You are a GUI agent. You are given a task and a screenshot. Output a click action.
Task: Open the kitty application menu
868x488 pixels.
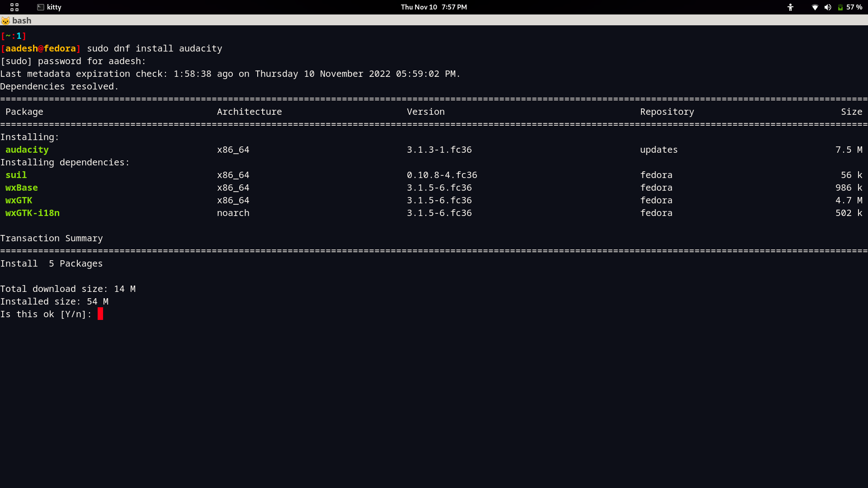click(54, 7)
